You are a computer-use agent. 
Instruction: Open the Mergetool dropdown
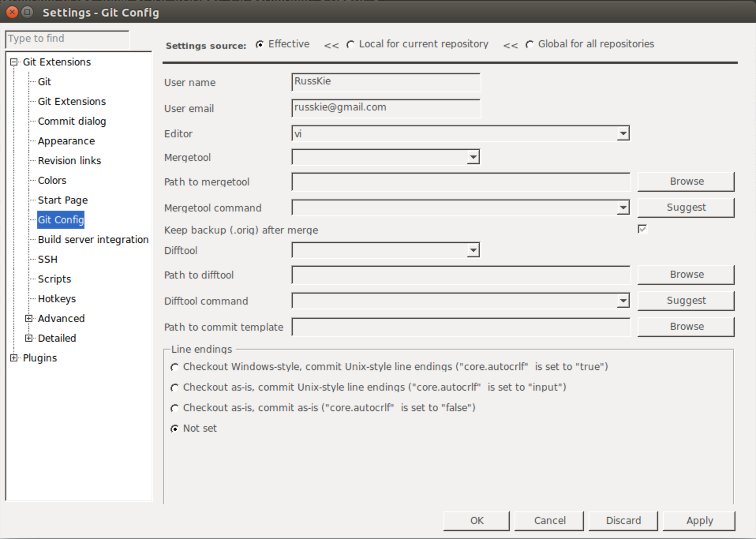tap(473, 157)
